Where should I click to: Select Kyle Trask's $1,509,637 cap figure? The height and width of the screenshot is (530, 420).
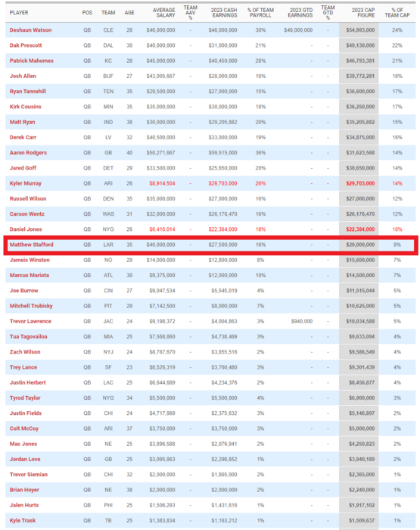pyautogui.click(x=362, y=520)
